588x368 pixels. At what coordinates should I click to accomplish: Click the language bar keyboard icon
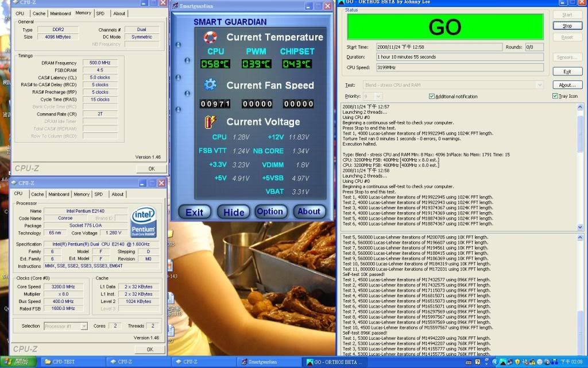[469, 362]
